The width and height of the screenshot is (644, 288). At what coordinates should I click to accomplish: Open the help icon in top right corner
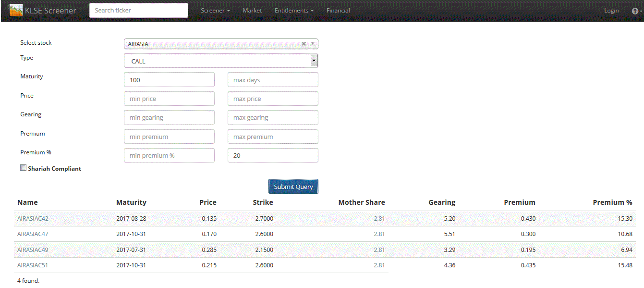tap(635, 10)
